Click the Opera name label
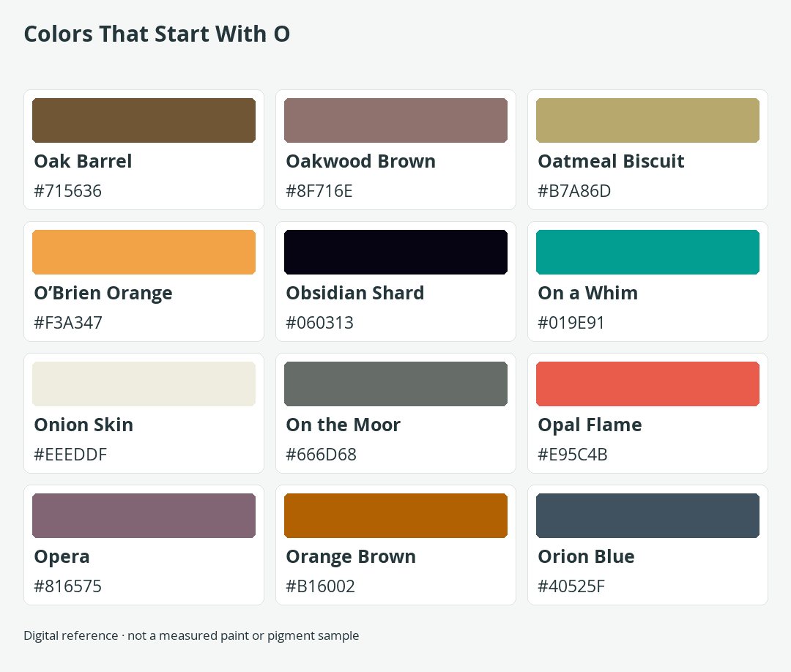The width and height of the screenshot is (791, 672). click(62, 557)
